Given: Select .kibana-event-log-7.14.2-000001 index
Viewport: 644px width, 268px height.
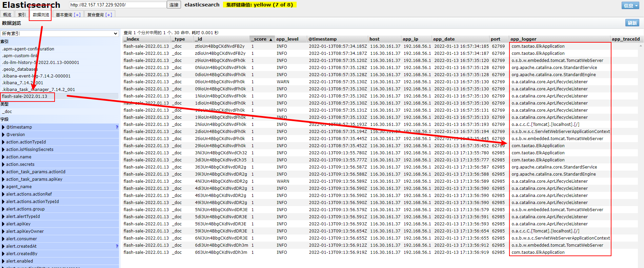Looking at the screenshot, I should click(x=59, y=76).
